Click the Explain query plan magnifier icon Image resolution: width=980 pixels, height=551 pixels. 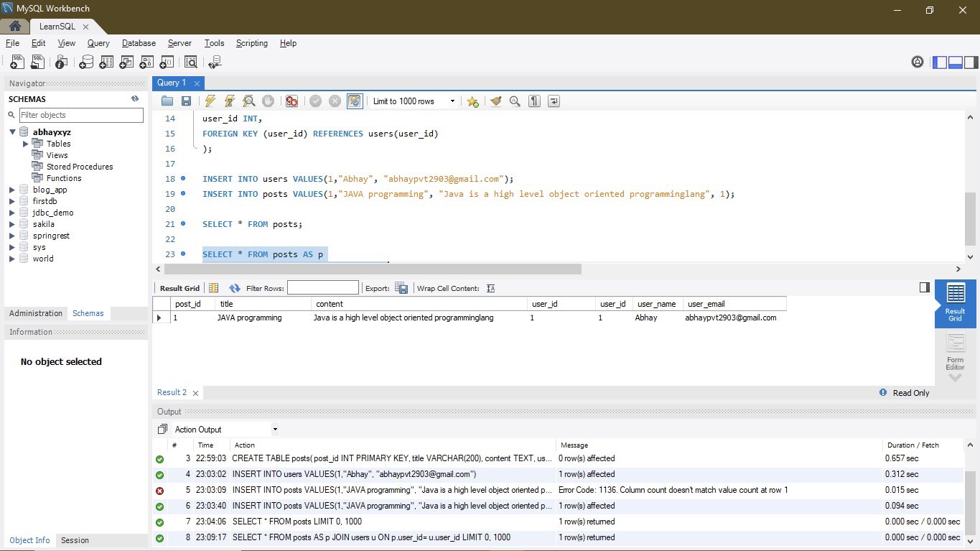[248, 101]
